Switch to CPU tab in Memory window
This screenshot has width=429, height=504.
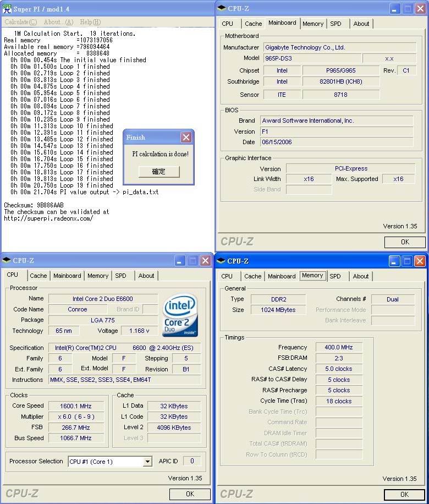point(227,276)
